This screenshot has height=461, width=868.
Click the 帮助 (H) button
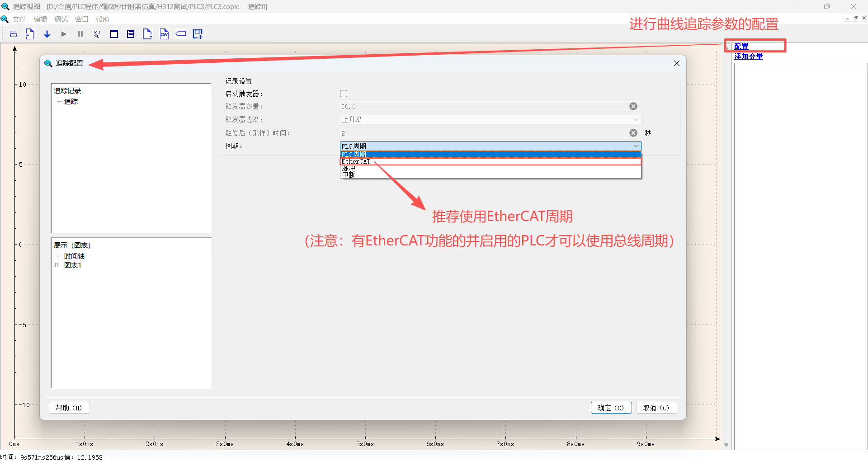[x=69, y=408]
